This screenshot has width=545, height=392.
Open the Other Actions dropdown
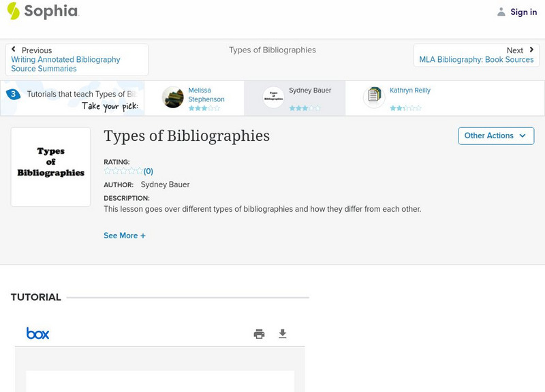click(x=495, y=135)
